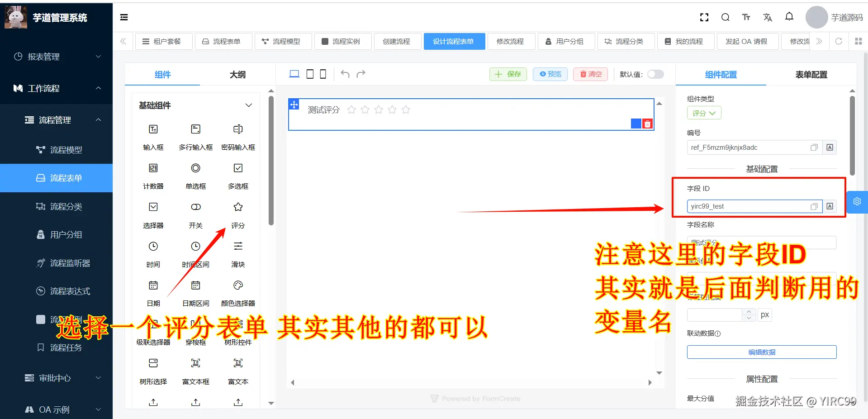Switch to the 大纲 tab
This screenshot has width=868, height=419.
click(237, 74)
